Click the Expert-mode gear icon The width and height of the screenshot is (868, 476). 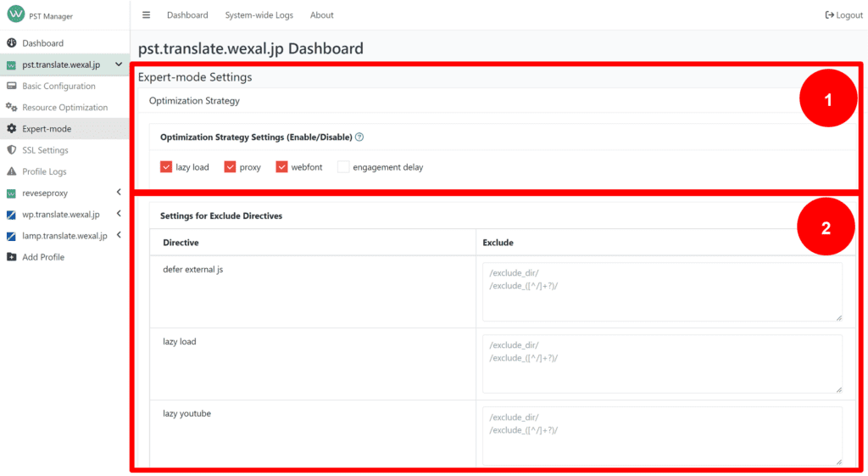(11, 129)
